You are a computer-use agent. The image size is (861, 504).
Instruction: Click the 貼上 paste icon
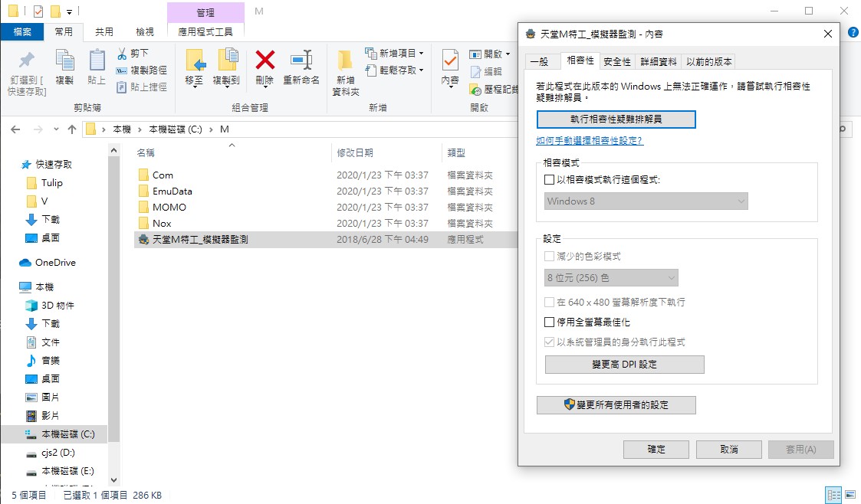point(97,61)
